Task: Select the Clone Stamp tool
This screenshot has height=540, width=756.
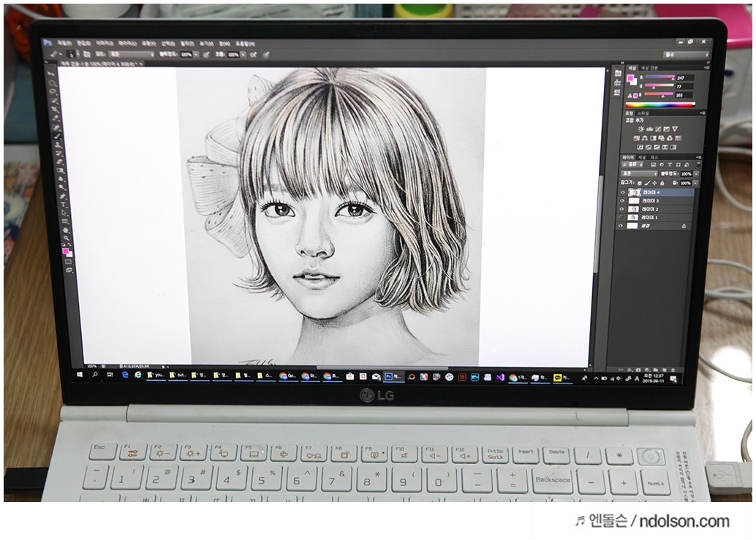Action: click(x=58, y=145)
